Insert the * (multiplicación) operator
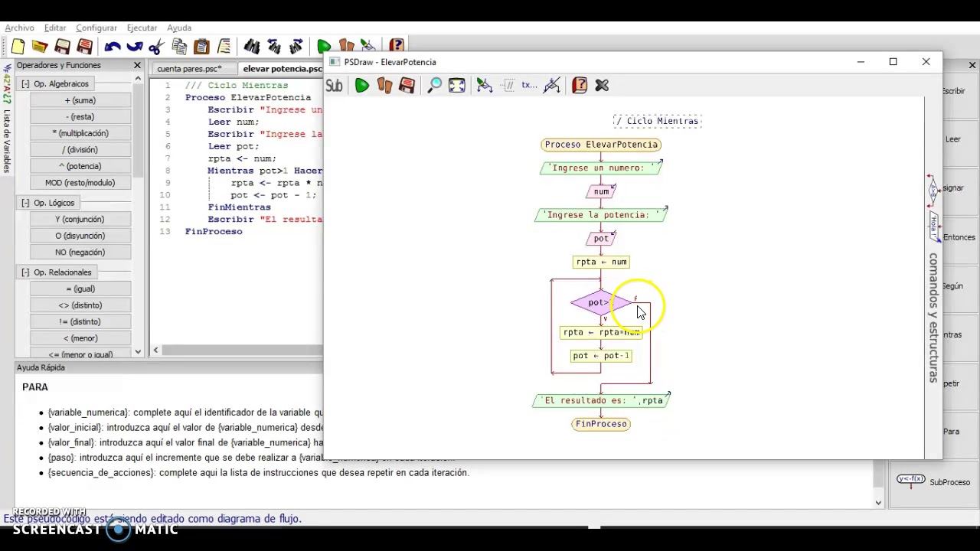980x551 pixels. [x=80, y=133]
